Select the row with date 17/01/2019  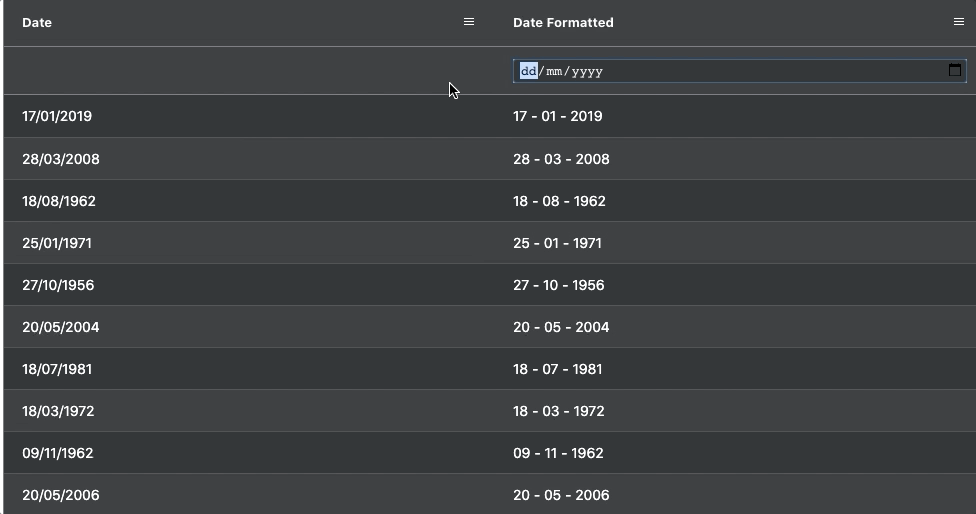pos(490,116)
